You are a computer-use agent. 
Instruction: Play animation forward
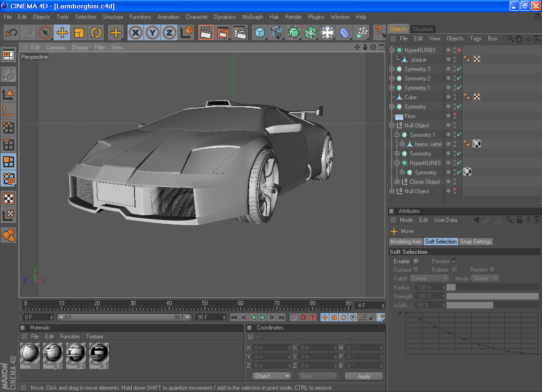(x=263, y=317)
